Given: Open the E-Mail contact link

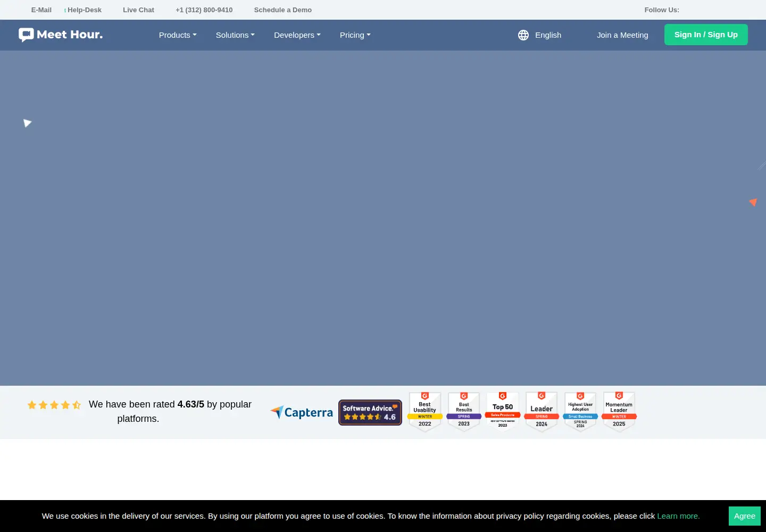Looking at the screenshot, I should click(41, 10).
